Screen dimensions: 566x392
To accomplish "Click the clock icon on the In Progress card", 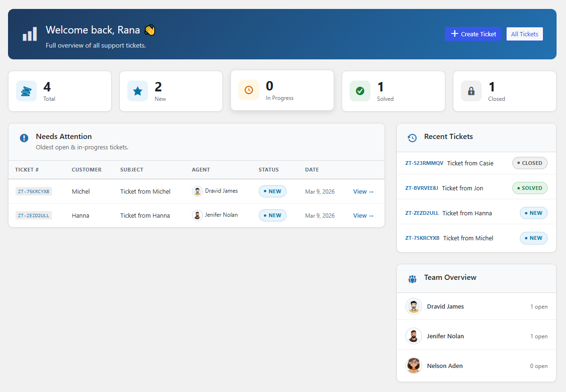I will tap(248, 90).
